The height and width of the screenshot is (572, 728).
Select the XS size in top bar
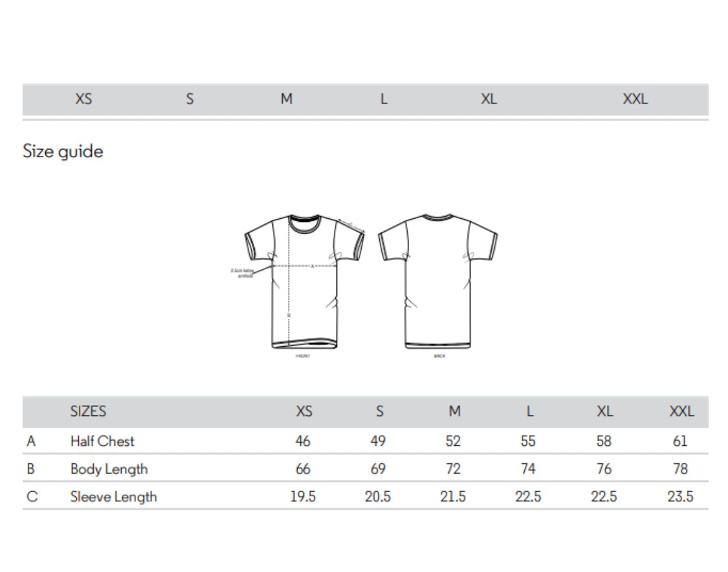click(x=83, y=99)
